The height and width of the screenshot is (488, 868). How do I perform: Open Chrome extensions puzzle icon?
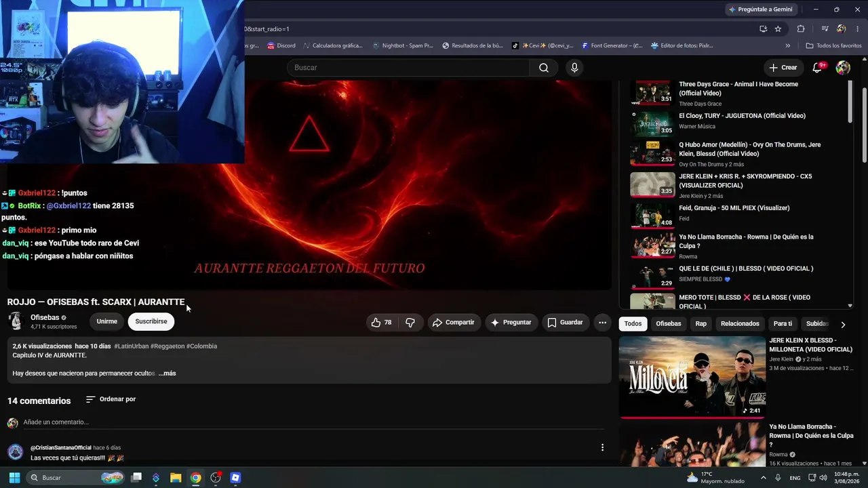tap(801, 29)
